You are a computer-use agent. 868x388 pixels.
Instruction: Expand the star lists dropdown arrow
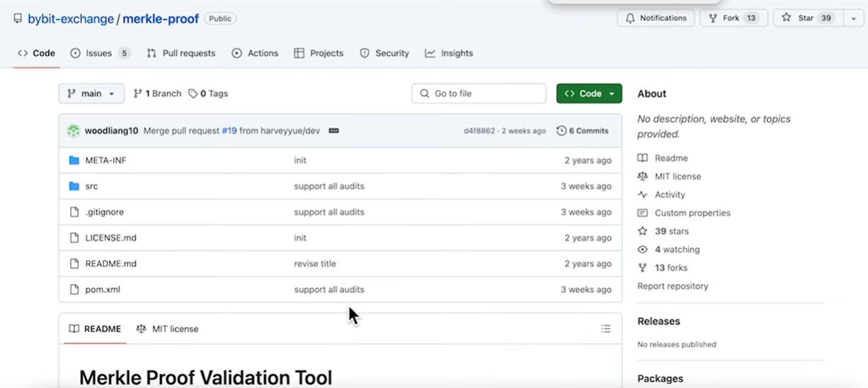click(854, 18)
